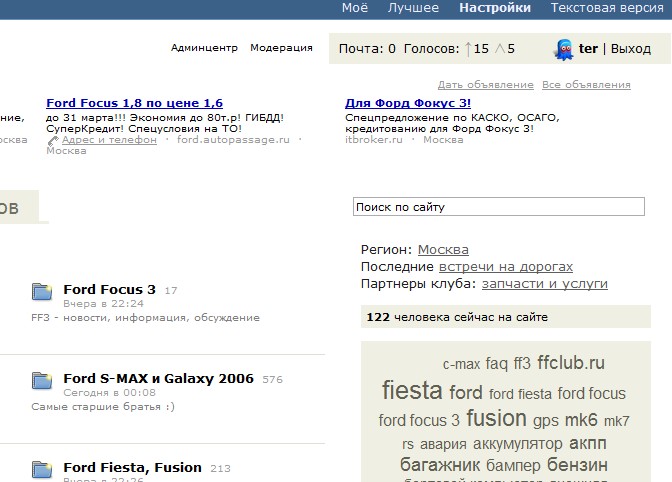Click topic count 17 beside Ford Focus 3

point(171,291)
